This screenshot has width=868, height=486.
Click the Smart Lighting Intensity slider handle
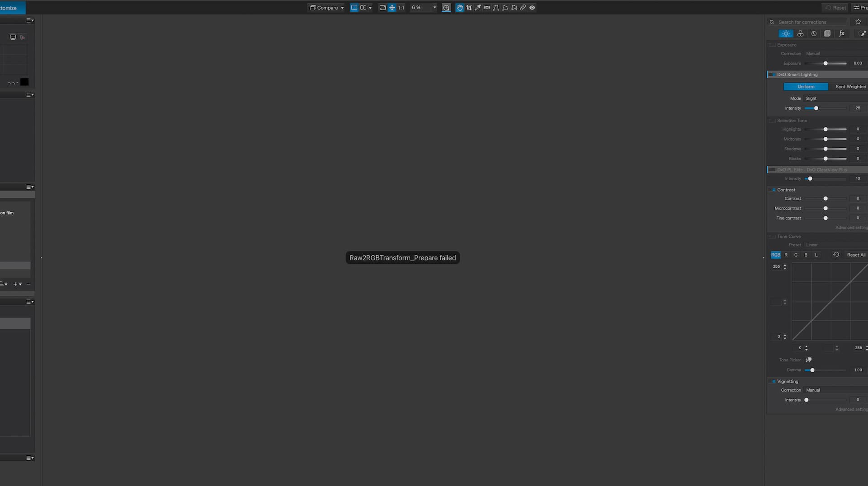(816, 108)
